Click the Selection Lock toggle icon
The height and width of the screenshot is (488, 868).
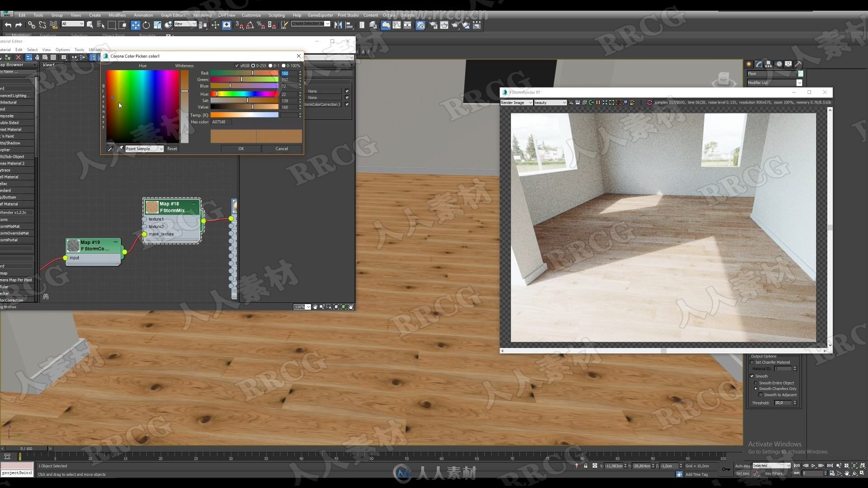(x=585, y=466)
